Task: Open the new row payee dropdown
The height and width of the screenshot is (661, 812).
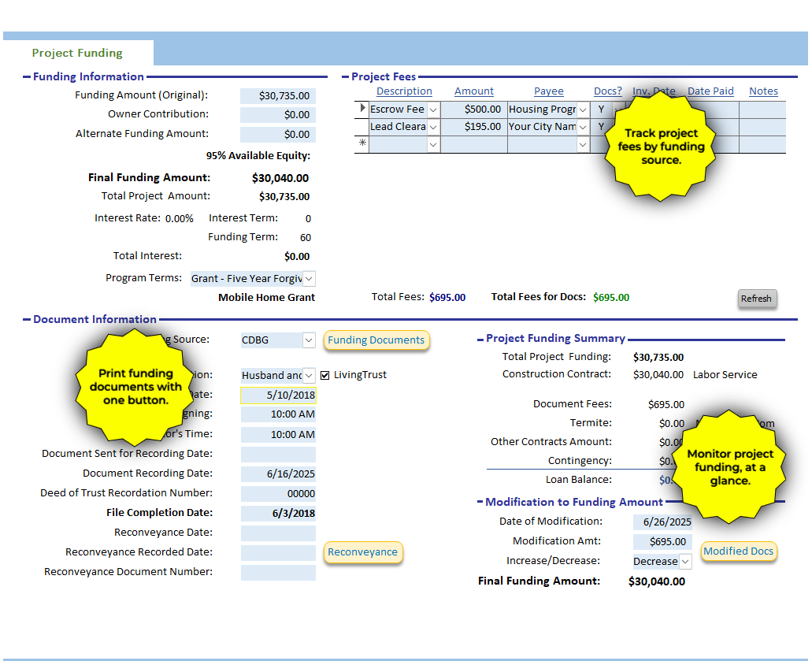Action: click(x=583, y=144)
